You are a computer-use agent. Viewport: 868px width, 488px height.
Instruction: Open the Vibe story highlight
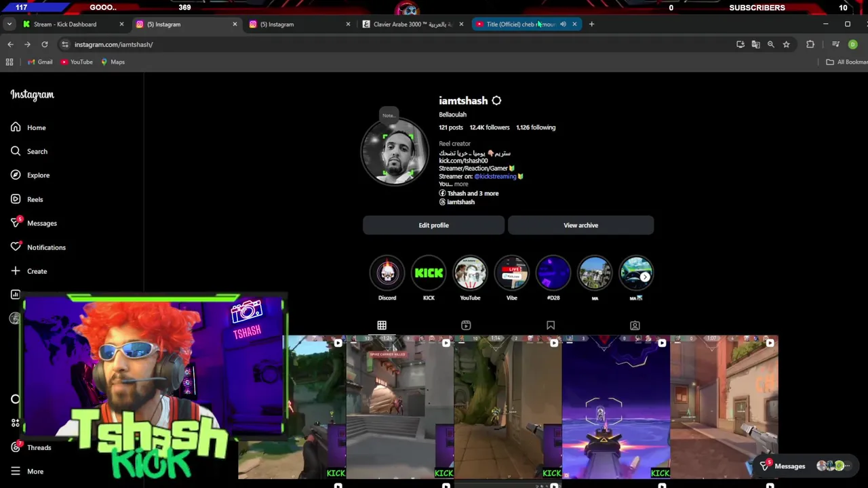(511, 273)
